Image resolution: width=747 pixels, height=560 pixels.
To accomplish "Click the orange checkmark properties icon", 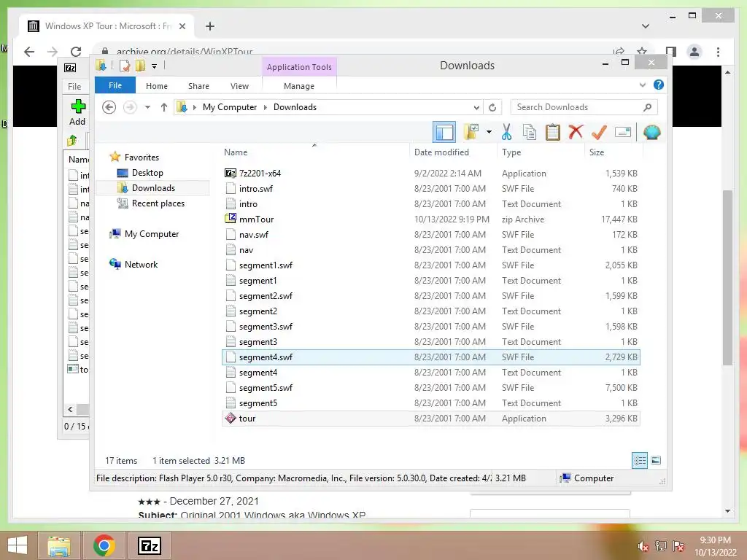I will [x=599, y=132].
